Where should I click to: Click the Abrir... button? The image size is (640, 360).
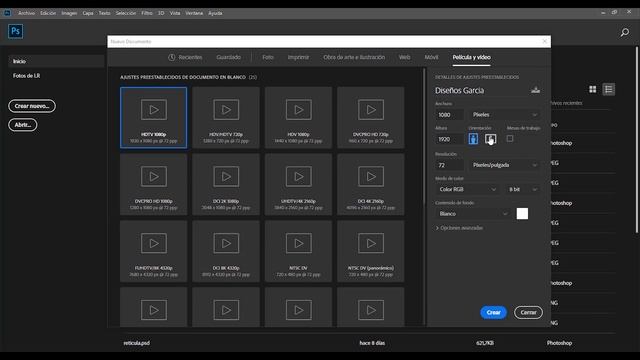[x=23, y=124]
